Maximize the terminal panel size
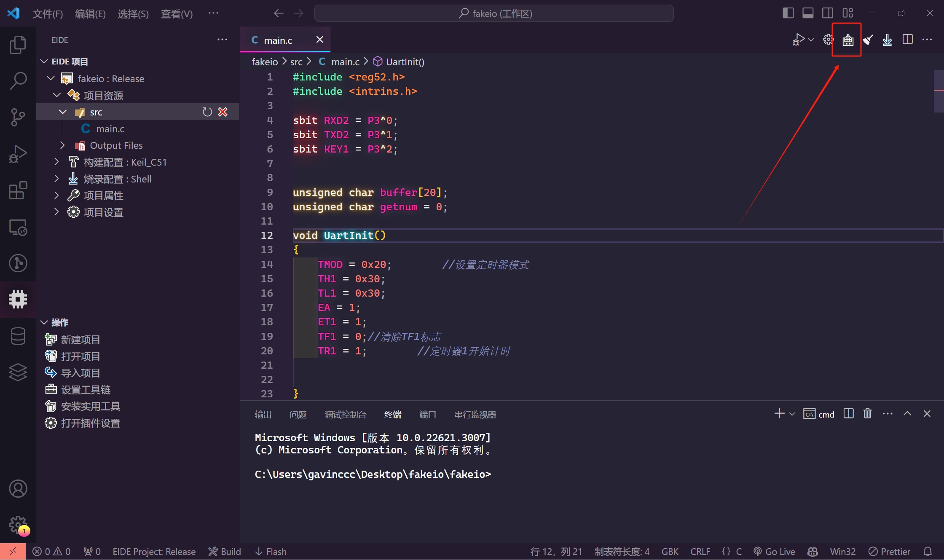 (907, 413)
